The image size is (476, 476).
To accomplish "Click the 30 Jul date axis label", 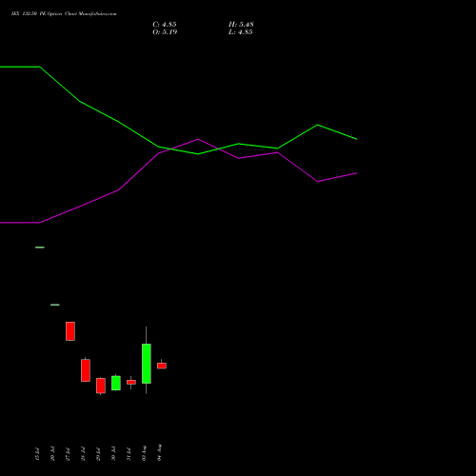I will click(x=113, y=454).
